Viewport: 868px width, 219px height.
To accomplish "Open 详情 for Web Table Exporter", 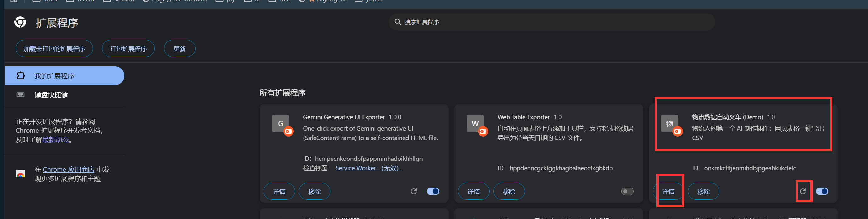I will pyautogui.click(x=474, y=191).
